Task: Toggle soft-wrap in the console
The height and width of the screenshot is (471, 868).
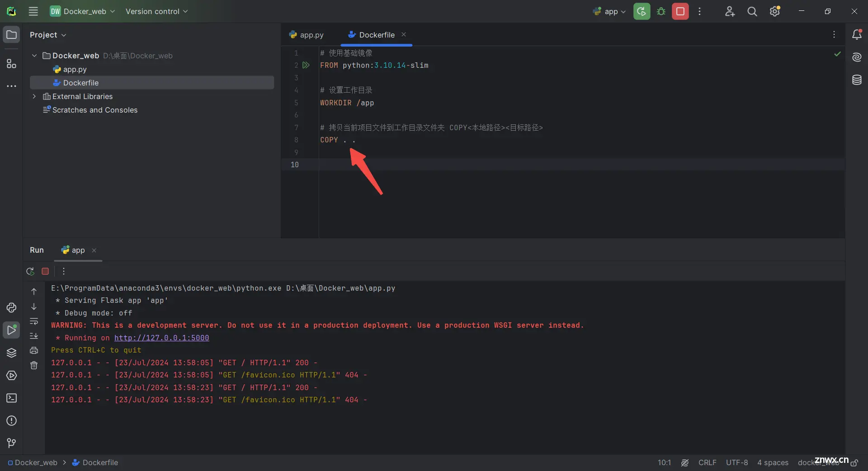Action: pos(34,321)
